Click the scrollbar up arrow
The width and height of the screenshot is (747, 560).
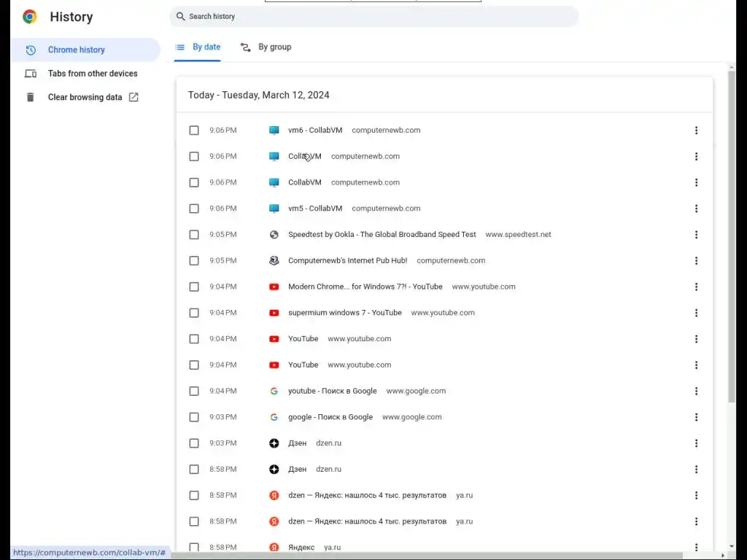tap(731, 68)
